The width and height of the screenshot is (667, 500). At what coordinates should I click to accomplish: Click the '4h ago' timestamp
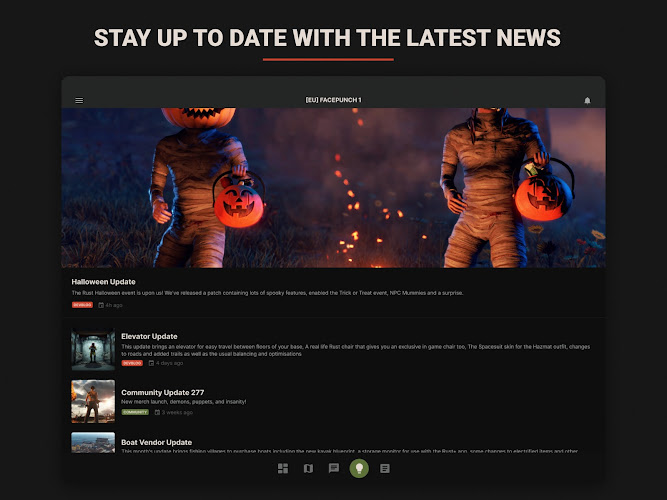tap(114, 305)
